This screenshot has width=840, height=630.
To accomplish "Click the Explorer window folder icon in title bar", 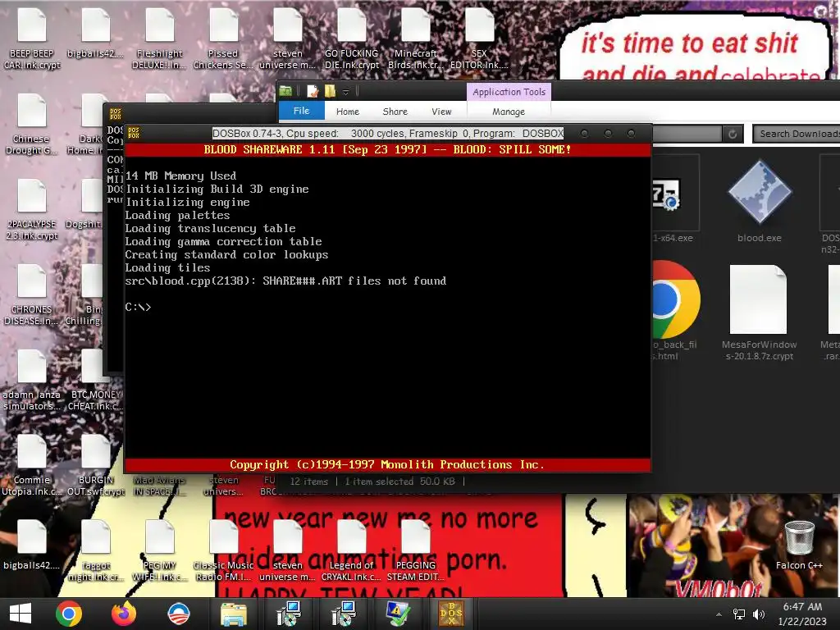I will [x=285, y=92].
